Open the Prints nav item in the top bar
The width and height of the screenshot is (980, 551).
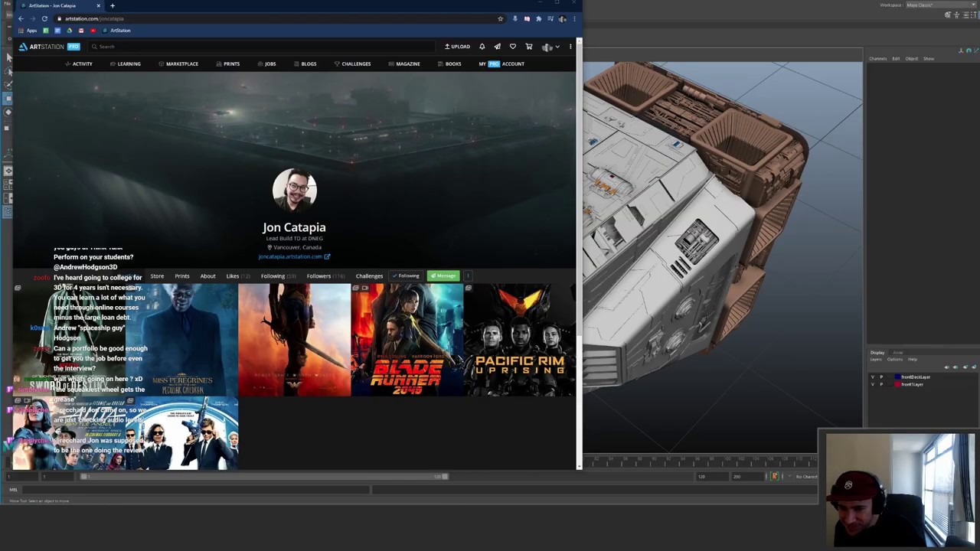[x=228, y=64]
